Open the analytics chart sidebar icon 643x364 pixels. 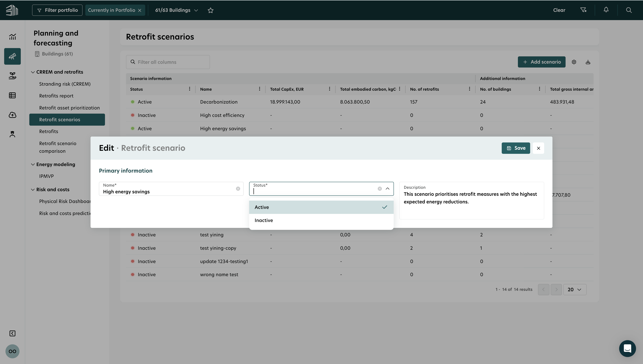pyautogui.click(x=12, y=37)
